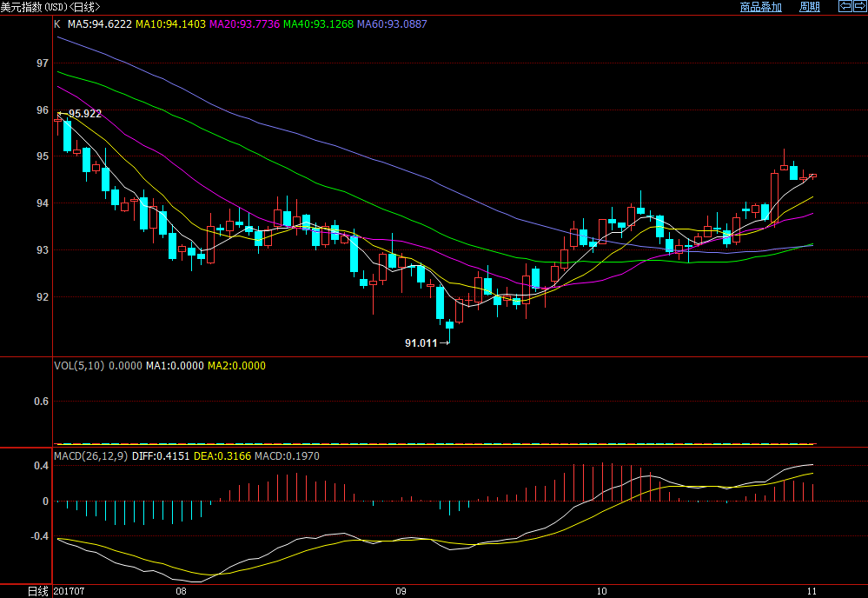Click the 91.011 low price annotation
868x598 pixels.
[421, 343]
